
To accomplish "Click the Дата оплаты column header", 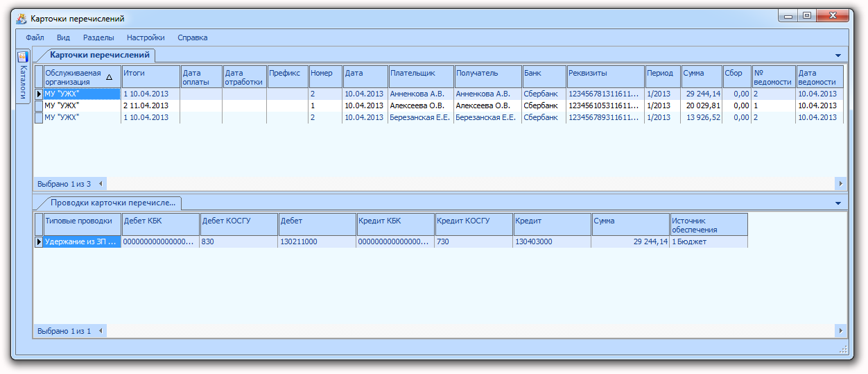I will coord(202,77).
